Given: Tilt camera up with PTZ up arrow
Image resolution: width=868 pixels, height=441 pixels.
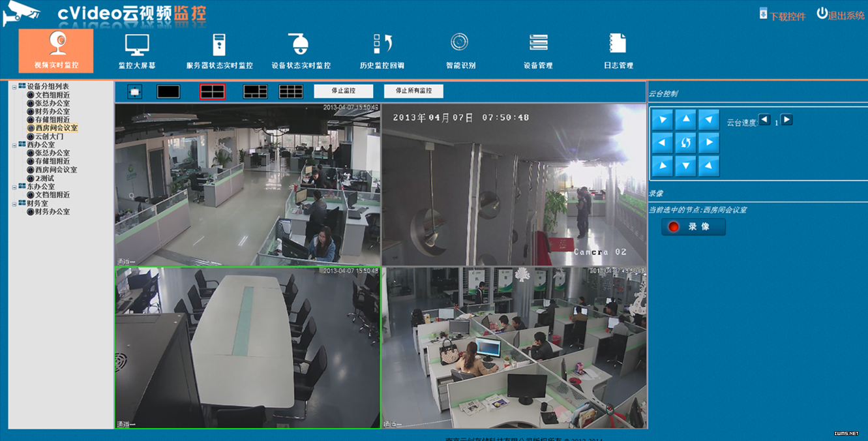Looking at the screenshot, I should [x=685, y=119].
